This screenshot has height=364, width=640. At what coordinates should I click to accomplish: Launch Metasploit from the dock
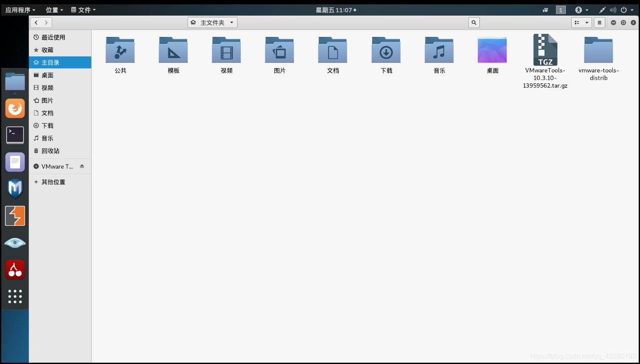pyautogui.click(x=15, y=189)
